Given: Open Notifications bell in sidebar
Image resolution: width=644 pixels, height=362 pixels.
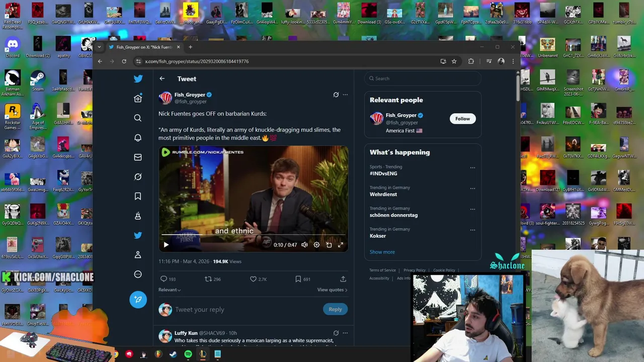Looking at the screenshot, I should (x=138, y=137).
